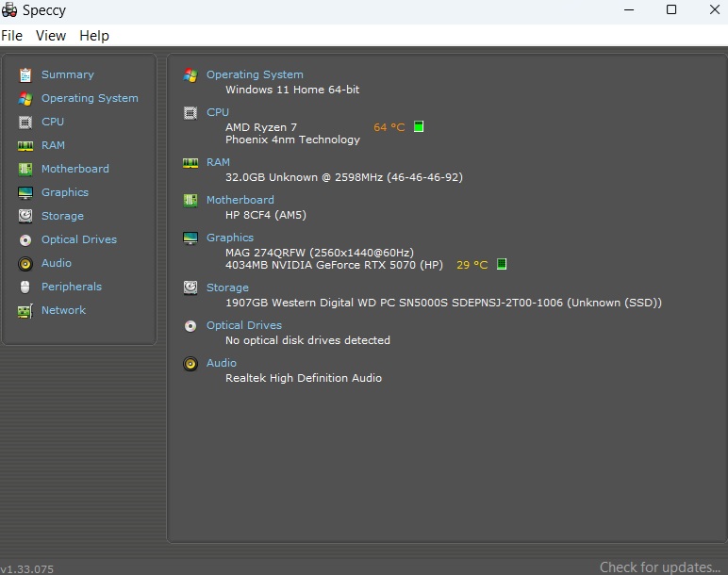Open the Help menu
The width and height of the screenshot is (728, 575).
tap(94, 36)
